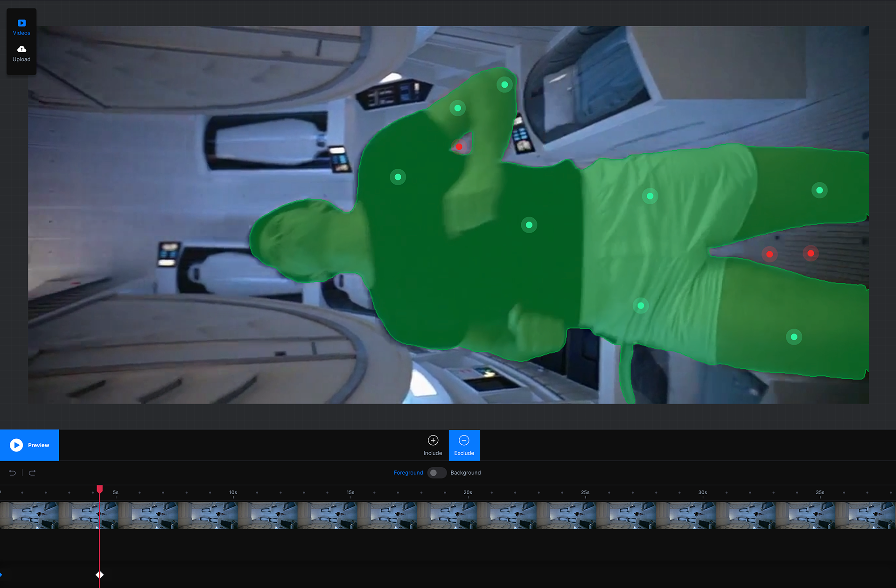Redo the last action
This screenshot has height=588, width=896.
32,473
